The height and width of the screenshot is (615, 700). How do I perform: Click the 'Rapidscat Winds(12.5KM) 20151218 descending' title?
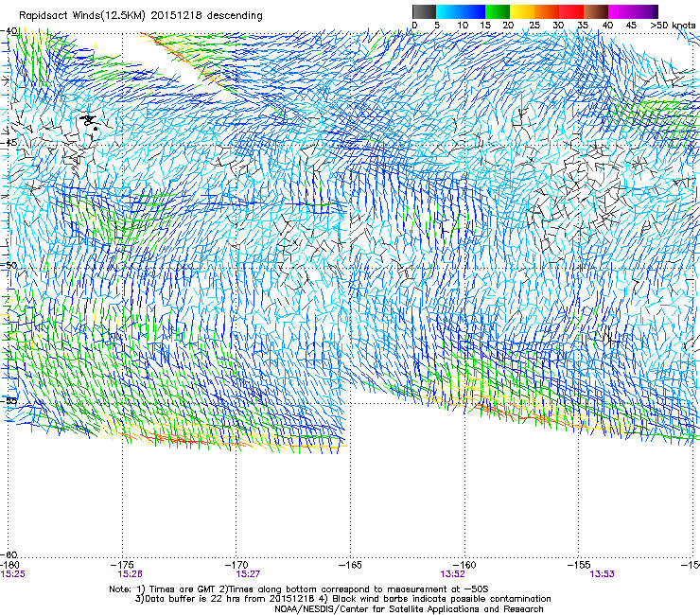[141, 15]
